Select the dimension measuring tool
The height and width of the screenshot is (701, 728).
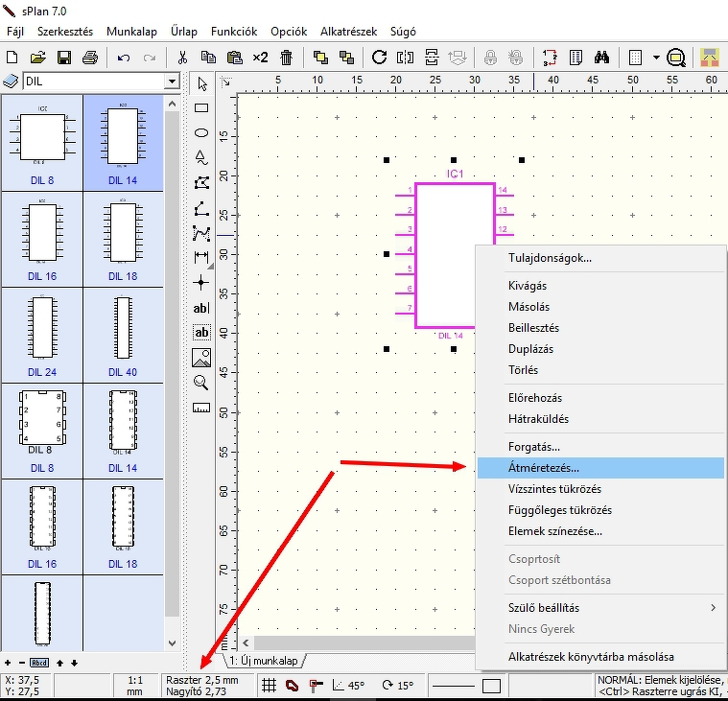[201, 257]
